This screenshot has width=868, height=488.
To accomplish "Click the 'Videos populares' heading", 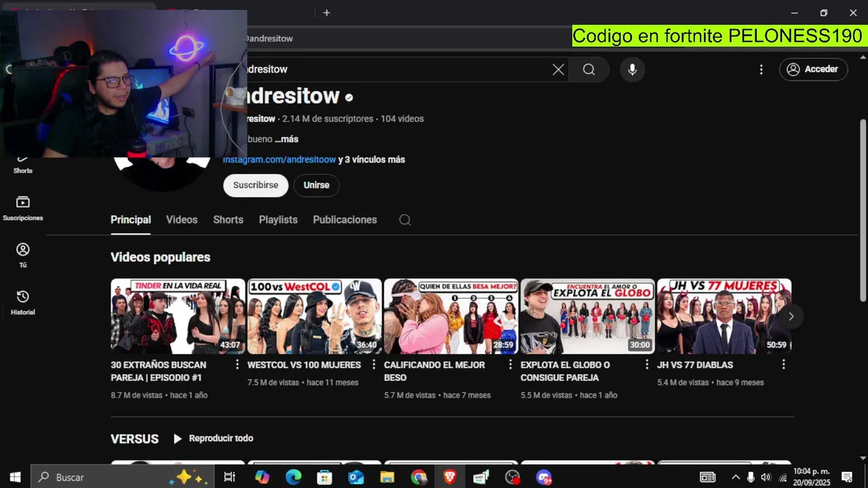I will (161, 258).
